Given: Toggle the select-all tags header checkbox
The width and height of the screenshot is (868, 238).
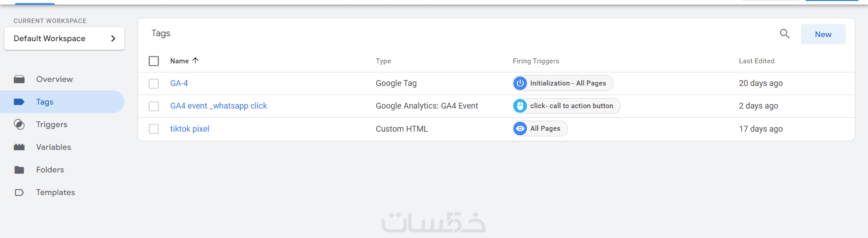Looking at the screenshot, I should point(154,61).
